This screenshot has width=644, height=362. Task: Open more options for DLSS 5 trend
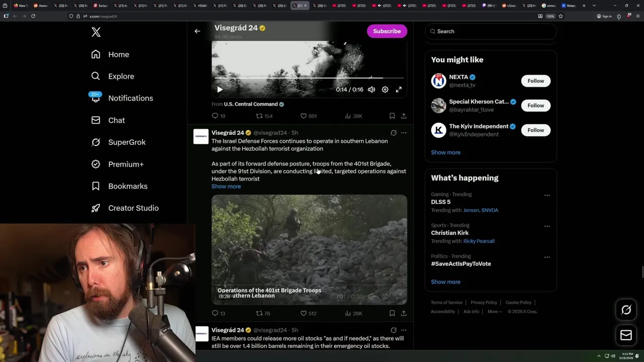(x=547, y=195)
